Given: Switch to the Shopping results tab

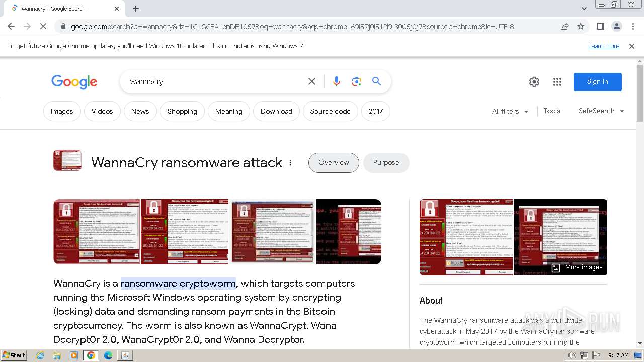Looking at the screenshot, I should 182,111.
